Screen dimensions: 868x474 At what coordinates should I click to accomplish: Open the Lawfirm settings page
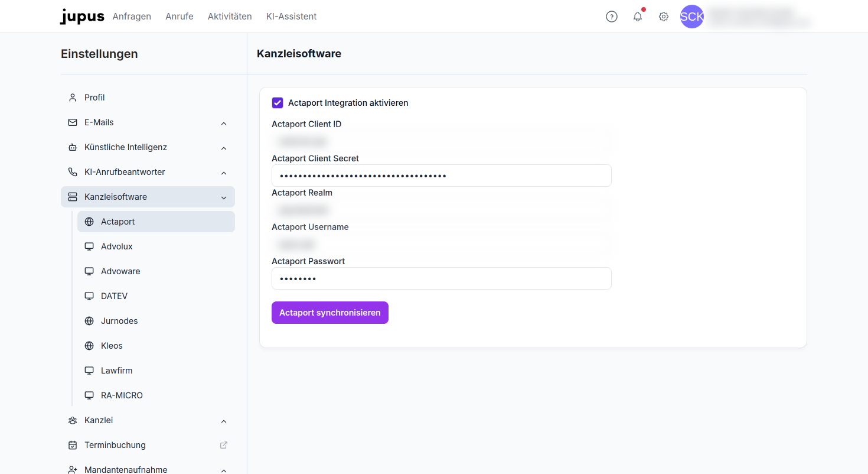[156, 371]
